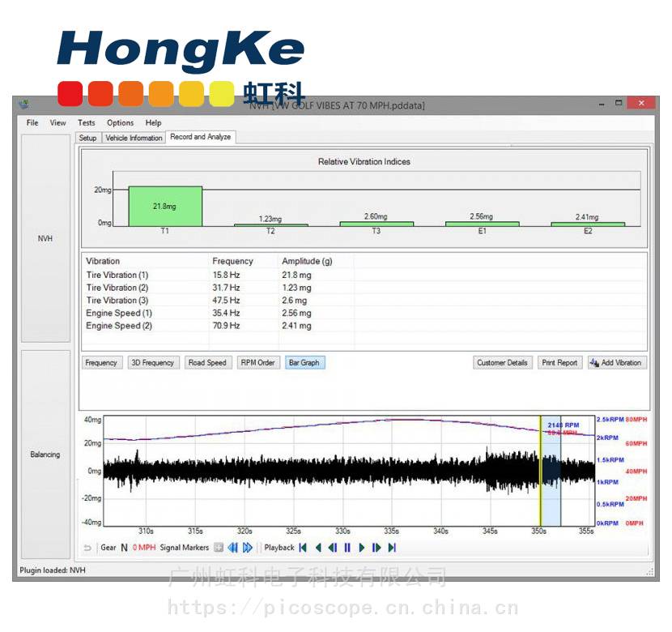Skip playback to the end
Image resolution: width=672 pixels, height=632 pixels.
point(392,548)
